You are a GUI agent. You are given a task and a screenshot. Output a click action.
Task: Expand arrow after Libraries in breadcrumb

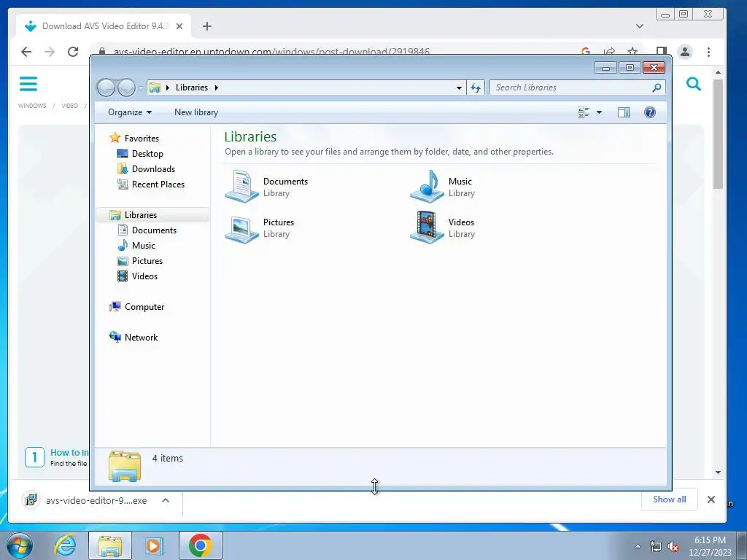[216, 87]
